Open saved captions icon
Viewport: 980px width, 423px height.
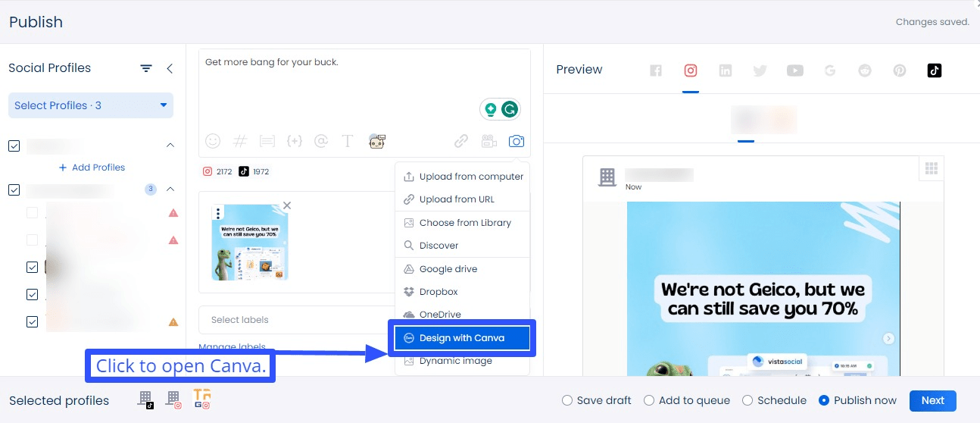[x=267, y=141]
